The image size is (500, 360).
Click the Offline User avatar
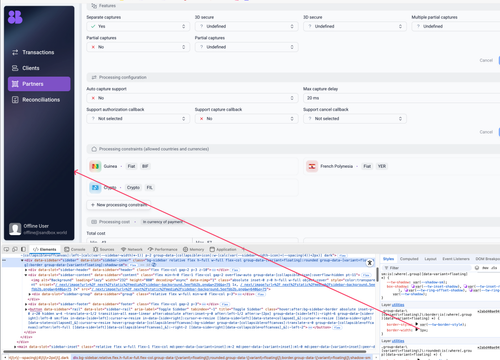pyautogui.click(x=15, y=229)
